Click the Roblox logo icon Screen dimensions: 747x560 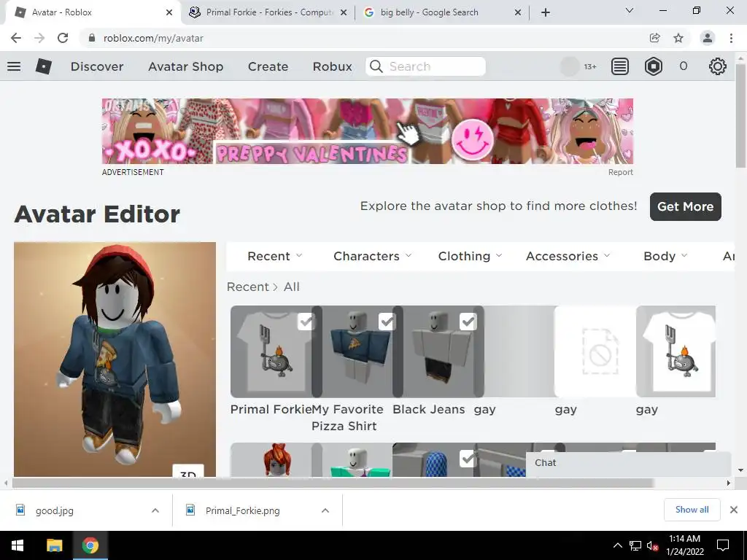click(43, 66)
